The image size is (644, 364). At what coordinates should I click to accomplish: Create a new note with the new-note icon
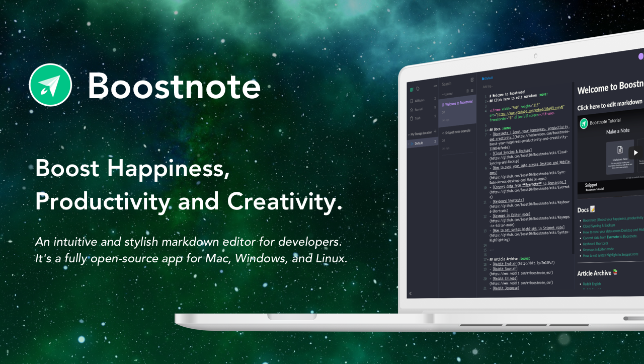[x=472, y=79]
